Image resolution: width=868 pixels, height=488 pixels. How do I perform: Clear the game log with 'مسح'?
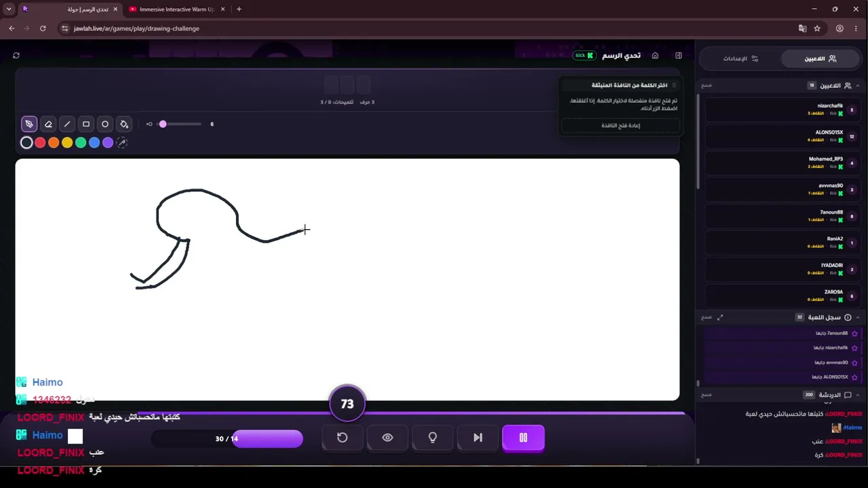pos(707,317)
